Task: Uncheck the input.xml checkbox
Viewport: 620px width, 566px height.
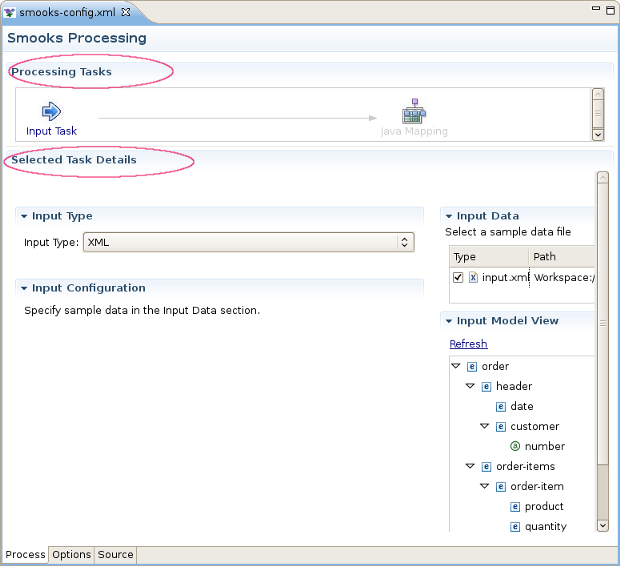Action: pos(458,277)
